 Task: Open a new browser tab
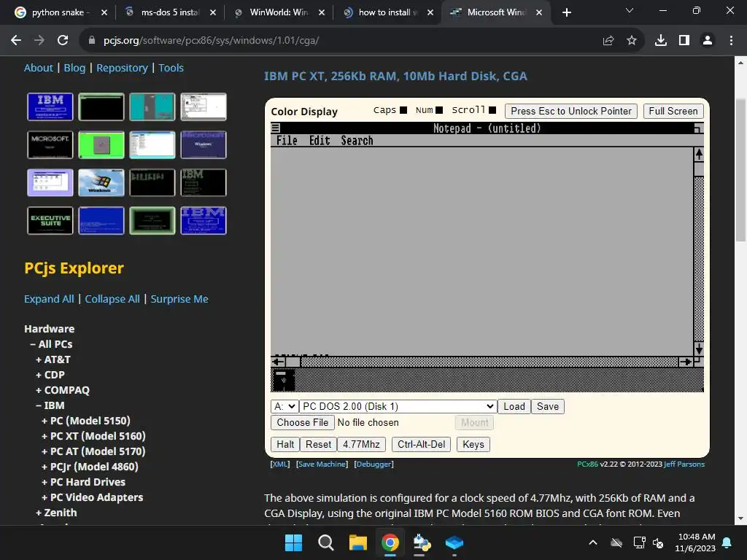point(566,13)
